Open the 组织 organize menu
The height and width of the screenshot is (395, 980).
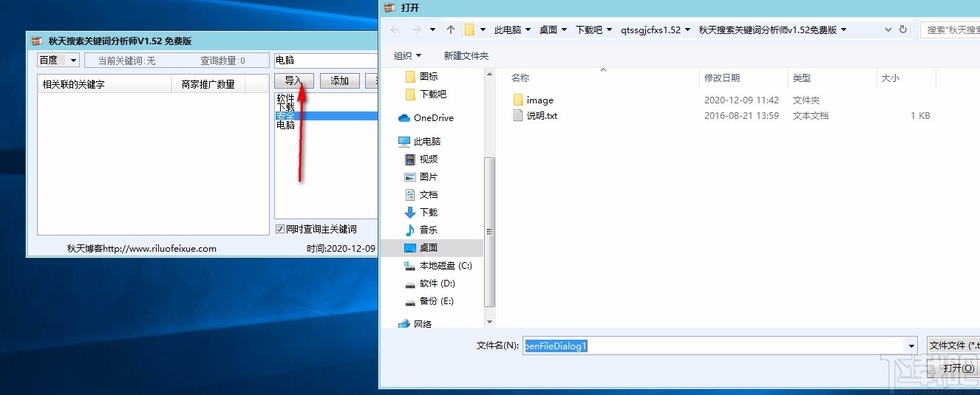click(408, 55)
